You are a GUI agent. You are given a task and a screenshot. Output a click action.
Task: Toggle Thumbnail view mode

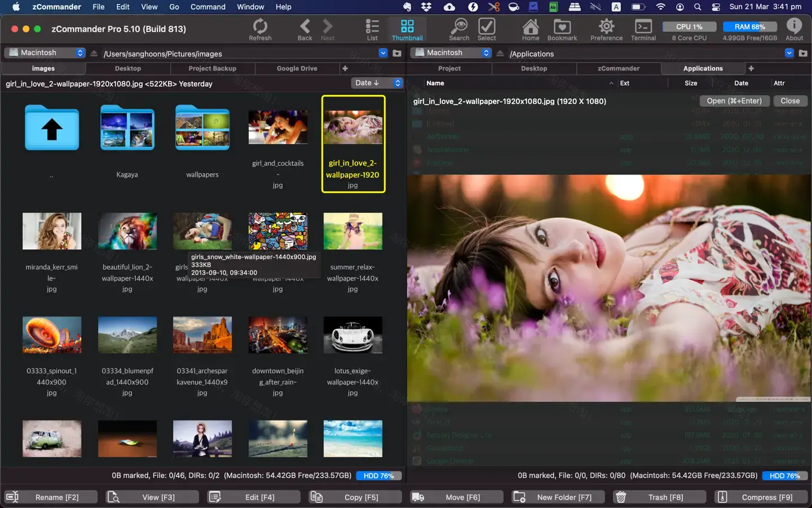coord(407,27)
